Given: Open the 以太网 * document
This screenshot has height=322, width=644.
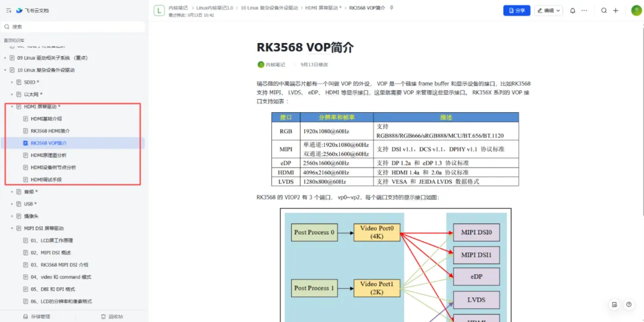Looking at the screenshot, I should coord(33,94).
